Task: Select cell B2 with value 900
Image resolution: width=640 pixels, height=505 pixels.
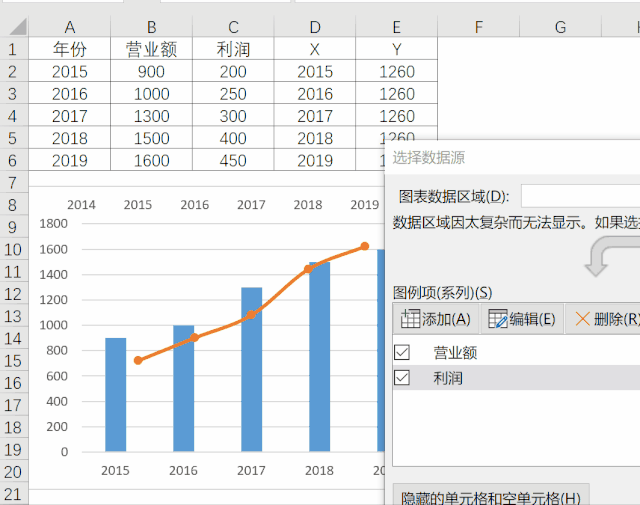Action: 151,71
